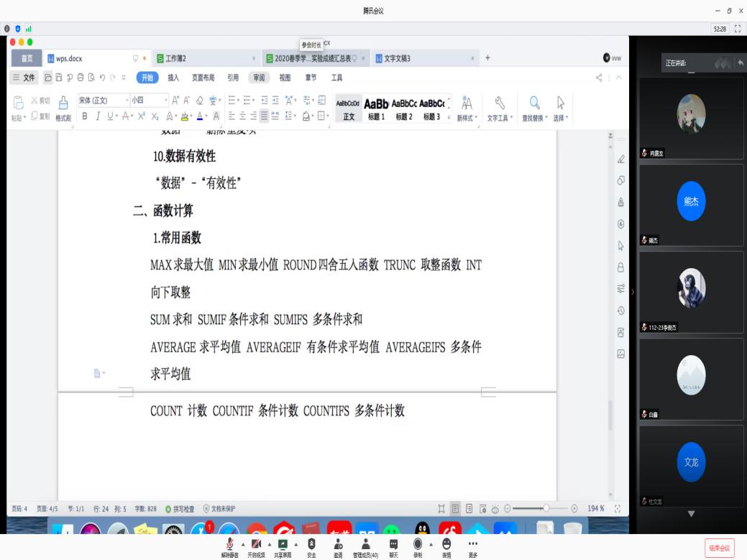
Task: Apply the 标题 1 heading style
Action: [376, 108]
